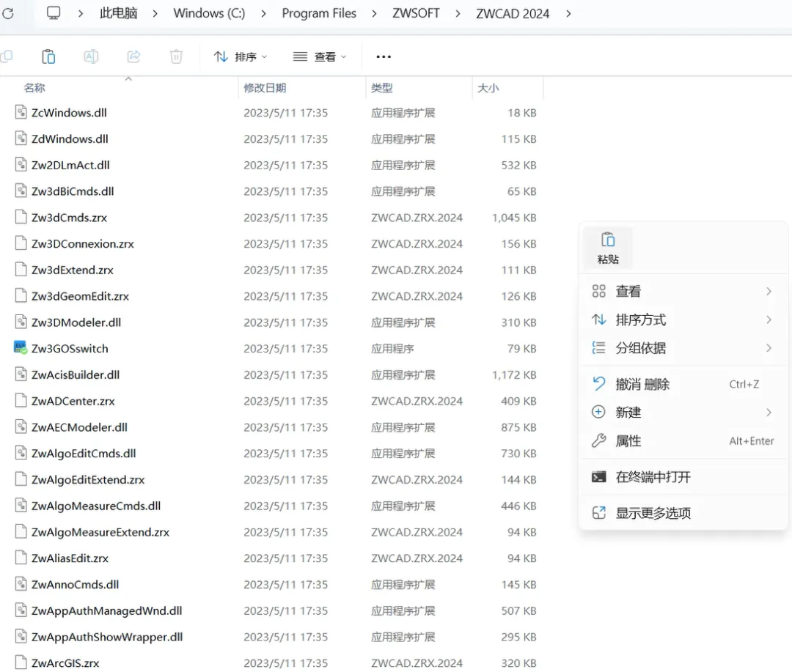Navigate to Program Files in the breadcrumb
Image resolution: width=792 pixels, height=672 pixels.
(x=319, y=13)
